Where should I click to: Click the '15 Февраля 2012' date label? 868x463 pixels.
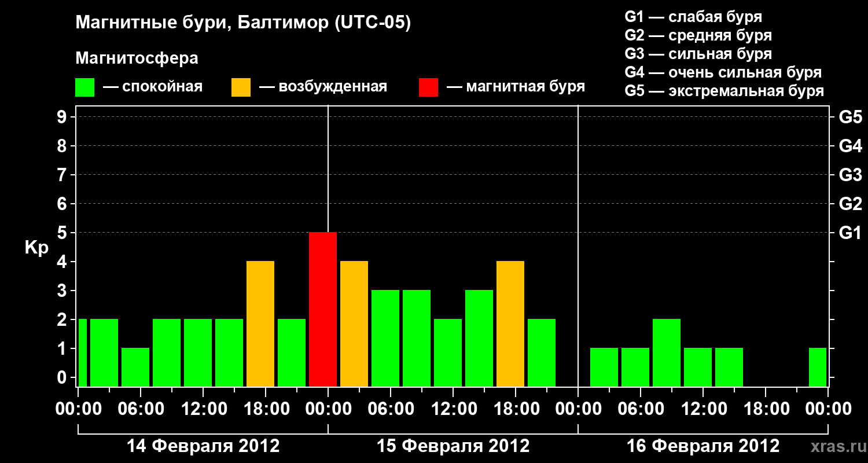point(453,446)
